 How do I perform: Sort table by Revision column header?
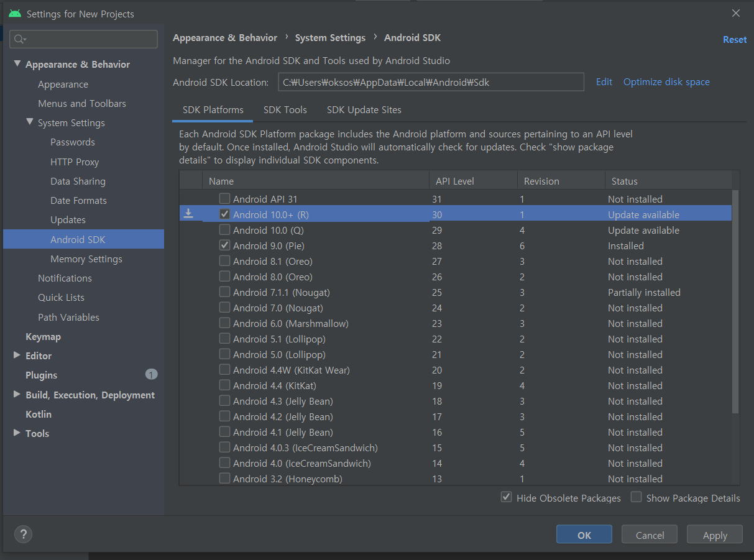561,181
